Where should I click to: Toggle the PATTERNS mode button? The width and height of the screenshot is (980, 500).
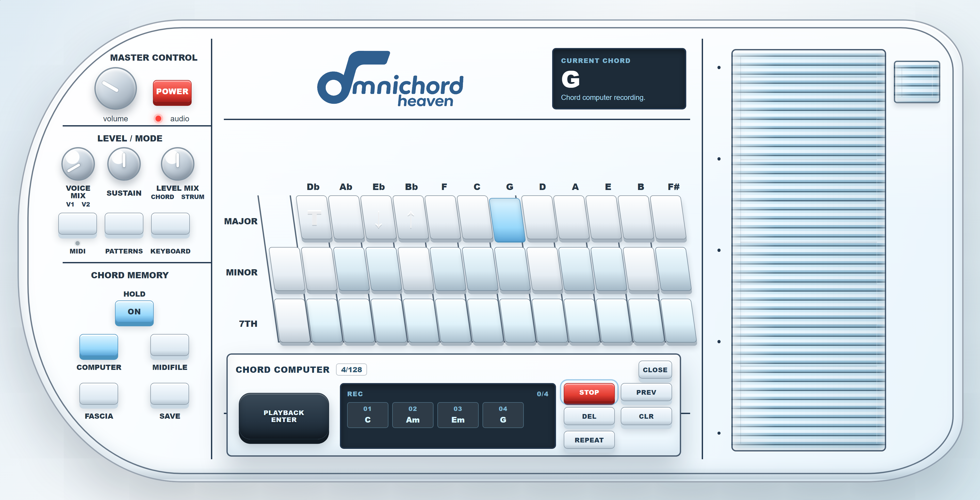click(124, 224)
